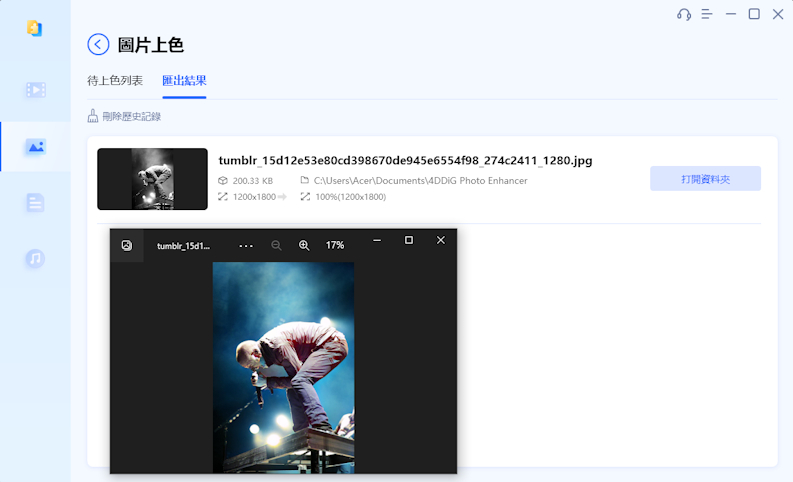The image size is (793, 482).
Task: Maximize the photo viewer window
Action: point(409,240)
